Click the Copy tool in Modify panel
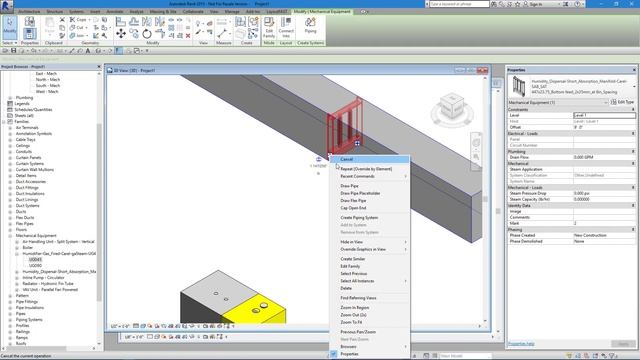 coord(134,33)
